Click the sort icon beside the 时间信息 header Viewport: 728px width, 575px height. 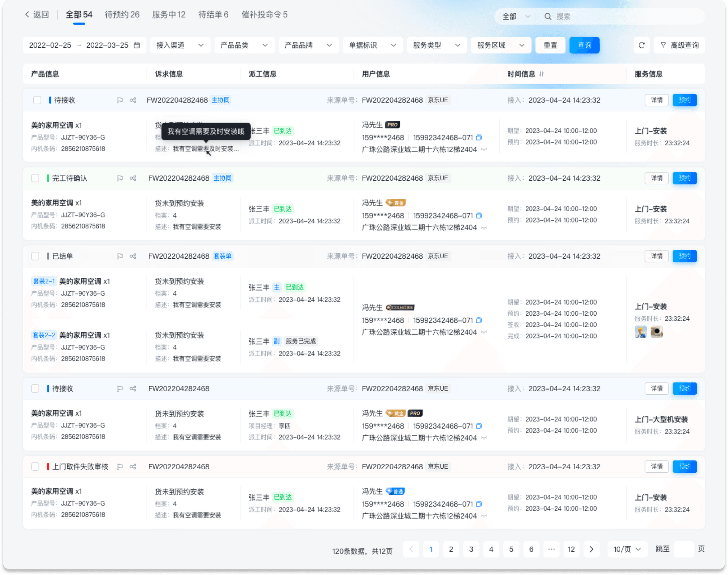point(542,74)
